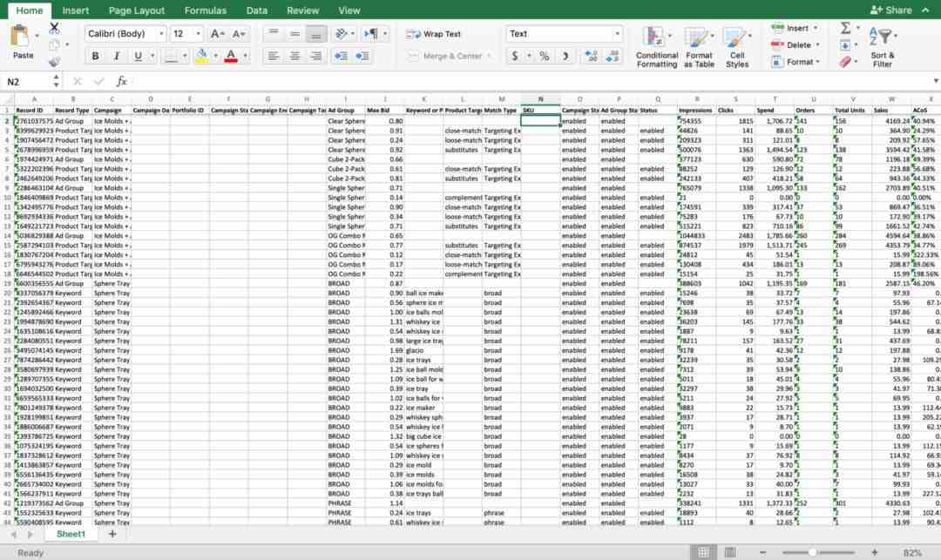Click the insert function fx icon
The width and height of the screenshot is (941, 560).
[122, 81]
